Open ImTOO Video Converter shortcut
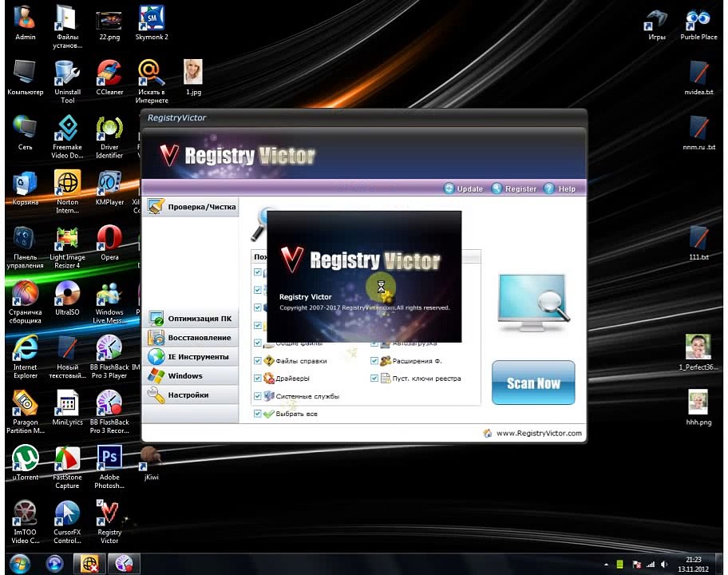This screenshot has width=728, height=575. tap(25, 521)
